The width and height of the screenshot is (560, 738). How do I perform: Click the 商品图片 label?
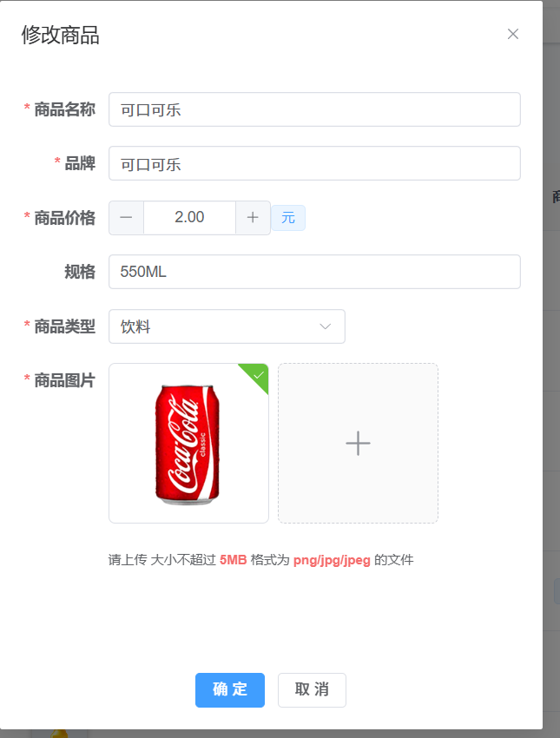coord(64,380)
